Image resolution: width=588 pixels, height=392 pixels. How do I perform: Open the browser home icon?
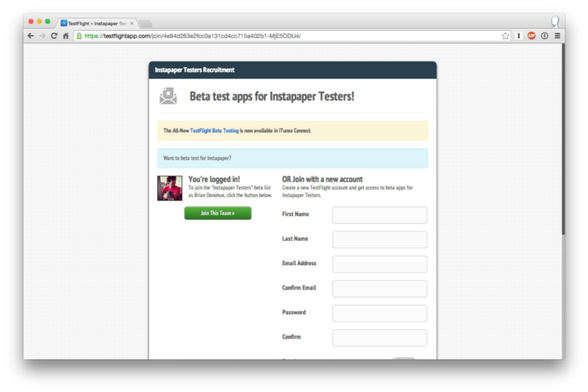(66, 36)
